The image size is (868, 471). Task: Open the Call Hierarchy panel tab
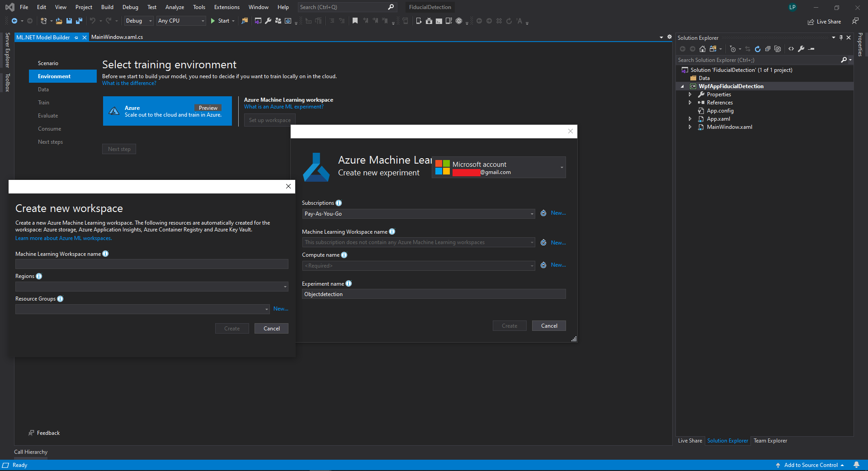click(x=31, y=452)
